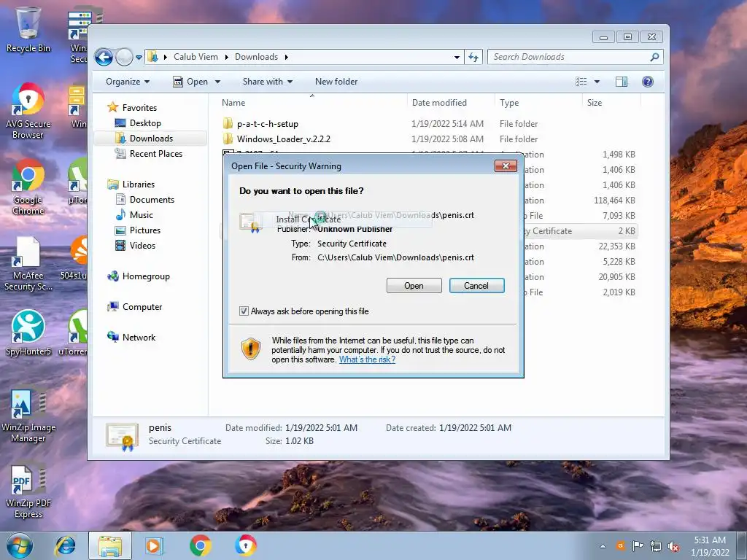Open SpyHunter5 desktop shortcut
Viewport: 747px width, 560px height.
(28, 333)
